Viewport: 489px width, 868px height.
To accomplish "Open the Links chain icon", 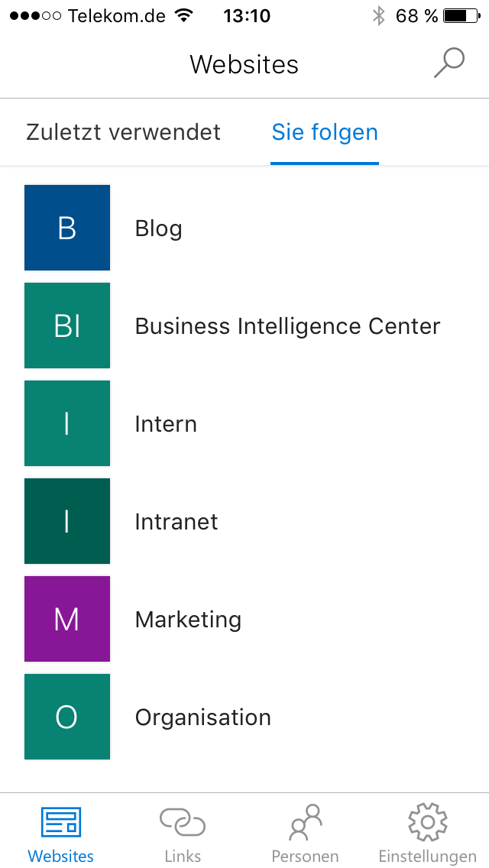I will [x=183, y=823].
